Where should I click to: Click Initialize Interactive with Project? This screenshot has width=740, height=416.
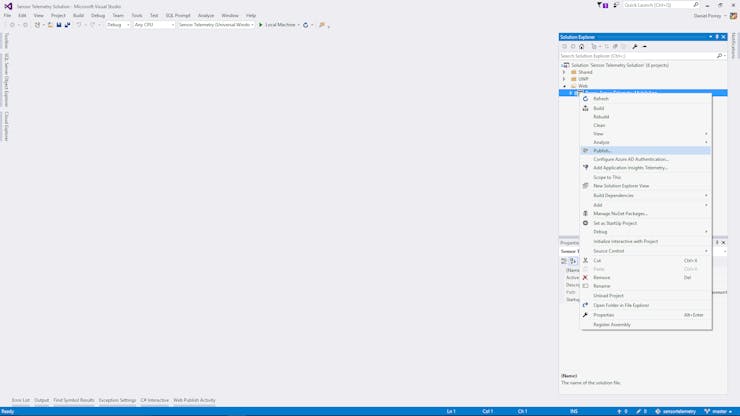[x=625, y=241]
